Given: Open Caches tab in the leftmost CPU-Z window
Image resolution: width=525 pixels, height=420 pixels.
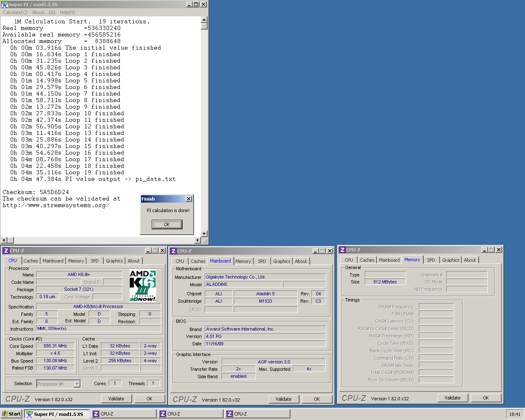Looking at the screenshot, I should click(31, 261).
